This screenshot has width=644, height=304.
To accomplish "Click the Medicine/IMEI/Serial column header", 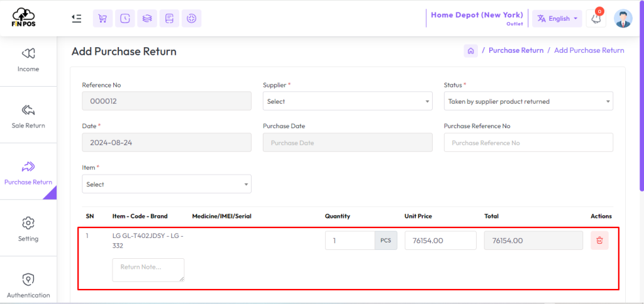I will pos(222,216).
